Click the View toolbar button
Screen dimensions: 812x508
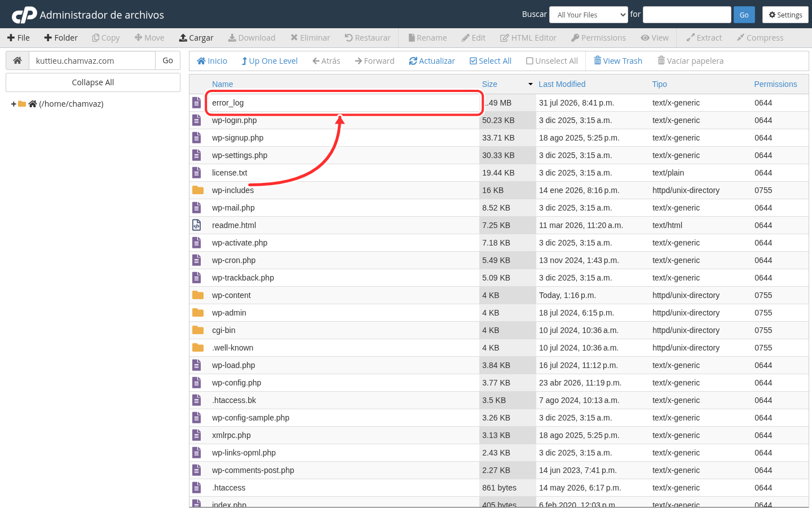coord(655,38)
